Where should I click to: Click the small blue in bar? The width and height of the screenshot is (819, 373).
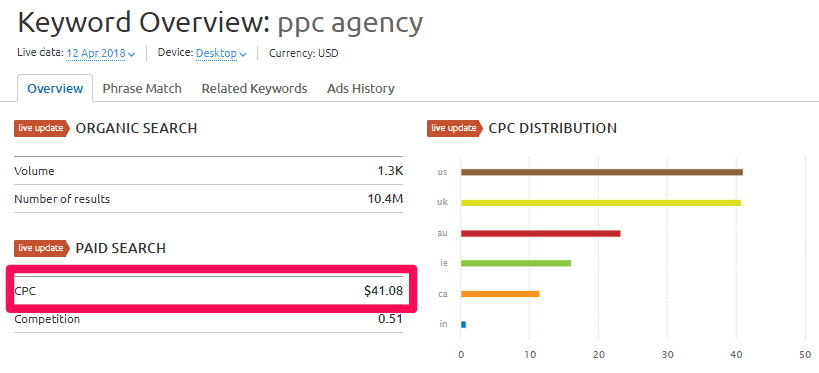click(x=463, y=324)
